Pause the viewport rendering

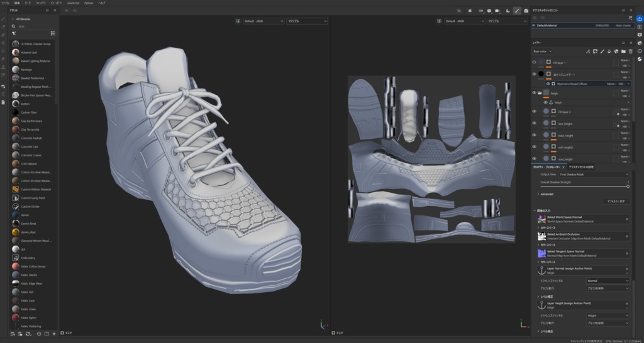[470, 11]
